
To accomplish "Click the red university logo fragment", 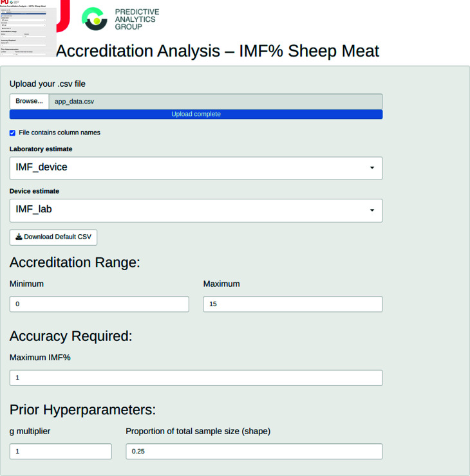I will (64, 16).
